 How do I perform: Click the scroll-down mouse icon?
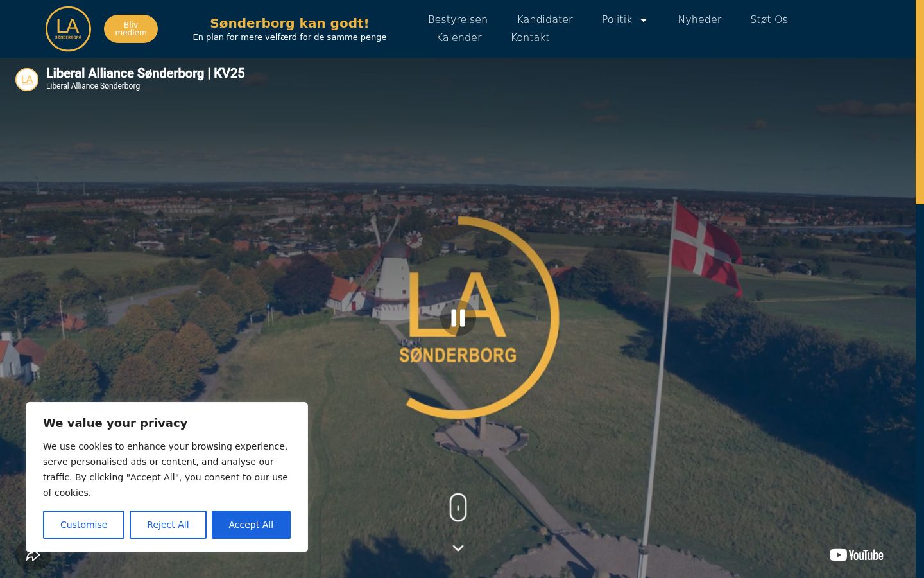pyautogui.click(x=458, y=507)
